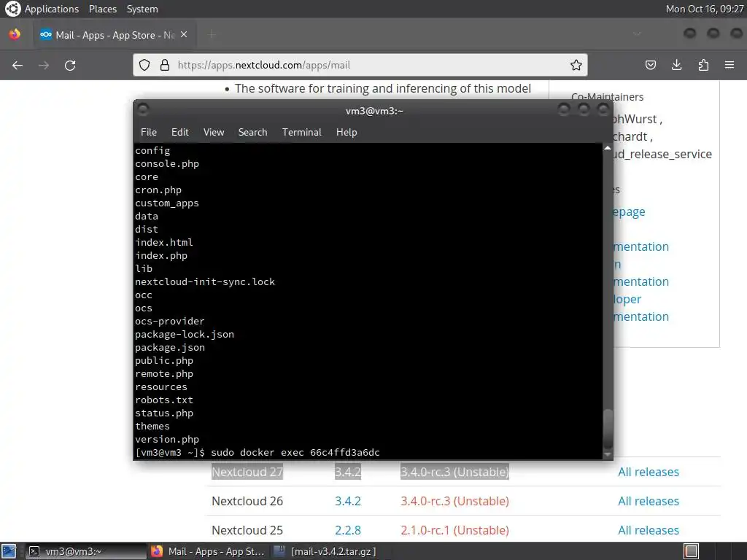Click custom_apps in terminal output
This screenshot has width=747, height=560.
point(167,203)
